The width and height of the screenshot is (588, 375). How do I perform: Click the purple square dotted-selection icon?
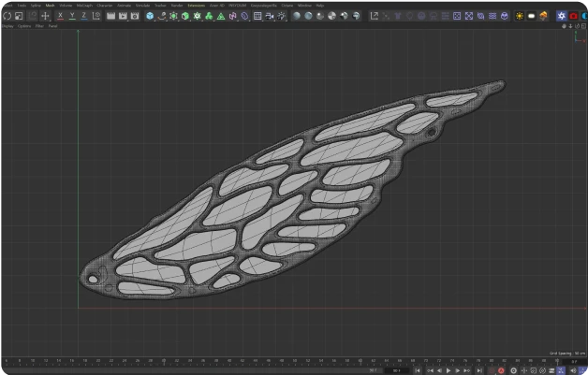(457, 16)
